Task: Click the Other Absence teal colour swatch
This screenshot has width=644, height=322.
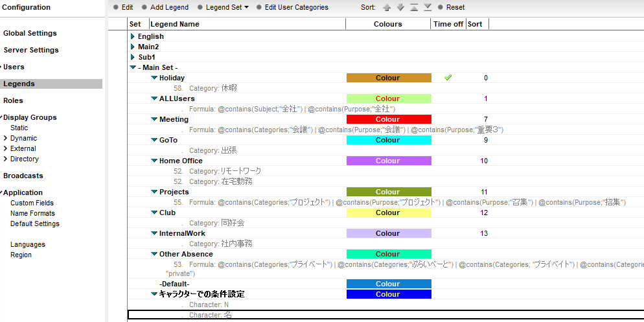Action: (389, 254)
